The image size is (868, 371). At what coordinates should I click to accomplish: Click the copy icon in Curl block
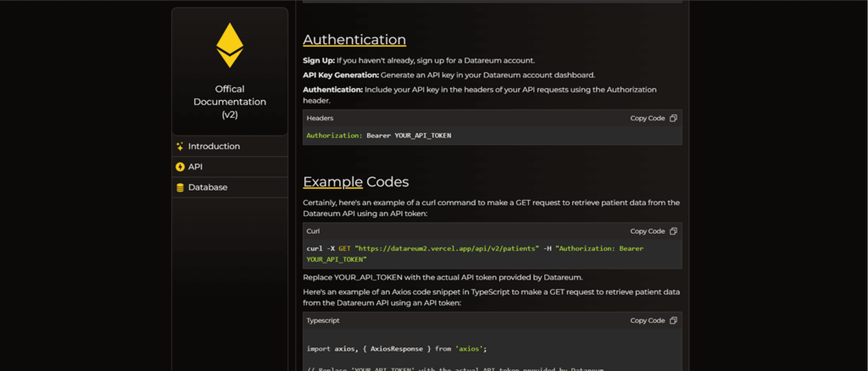pyautogui.click(x=673, y=231)
